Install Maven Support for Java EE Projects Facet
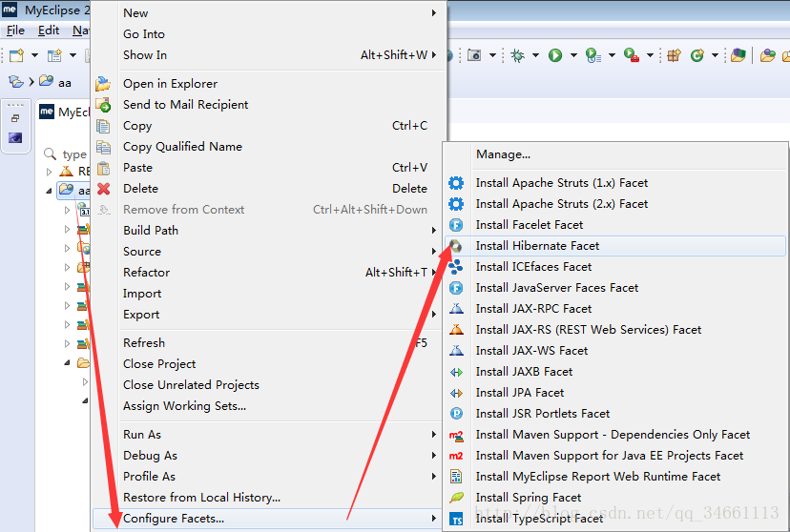The width and height of the screenshot is (790, 532). pos(615,456)
